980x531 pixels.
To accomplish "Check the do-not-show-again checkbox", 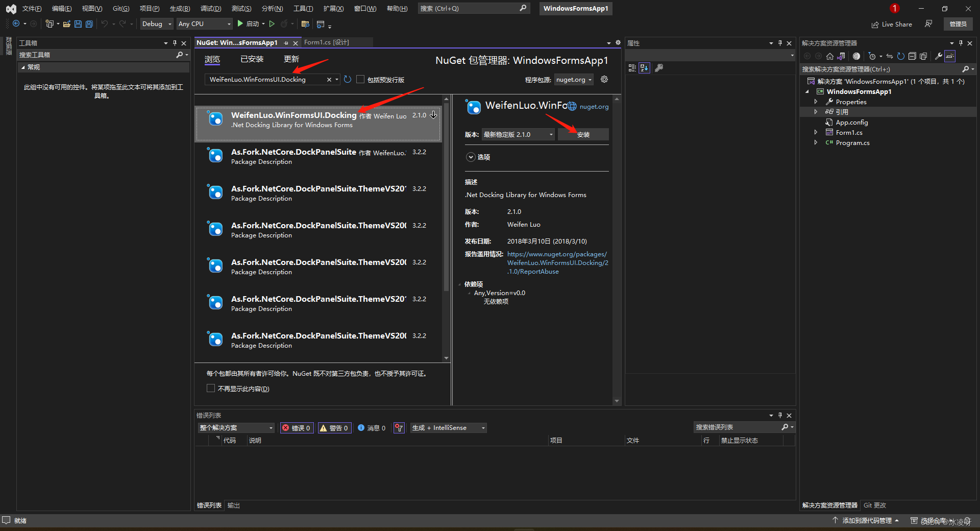I will click(x=210, y=388).
